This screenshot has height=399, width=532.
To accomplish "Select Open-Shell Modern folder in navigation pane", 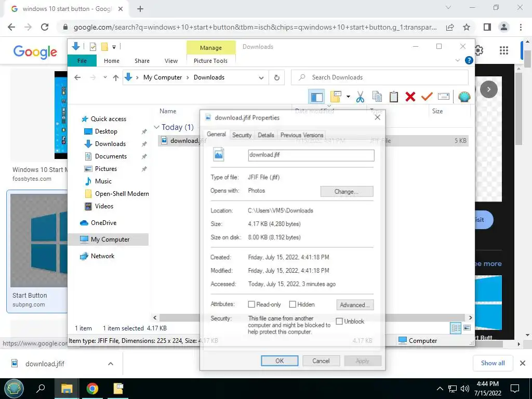I will pyautogui.click(x=122, y=194).
